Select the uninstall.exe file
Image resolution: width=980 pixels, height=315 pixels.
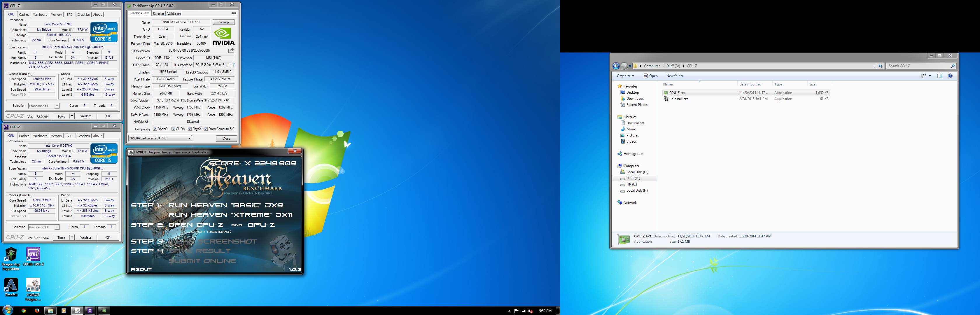coord(679,99)
